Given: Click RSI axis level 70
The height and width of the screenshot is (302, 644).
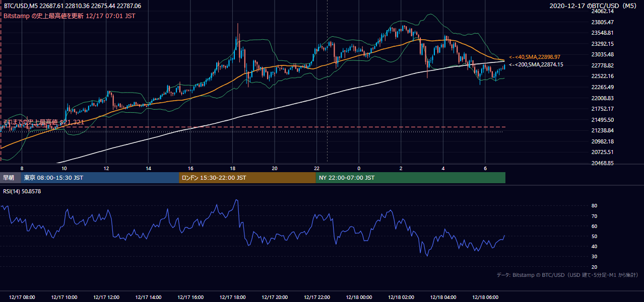Looking at the screenshot, I should point(594,216).
